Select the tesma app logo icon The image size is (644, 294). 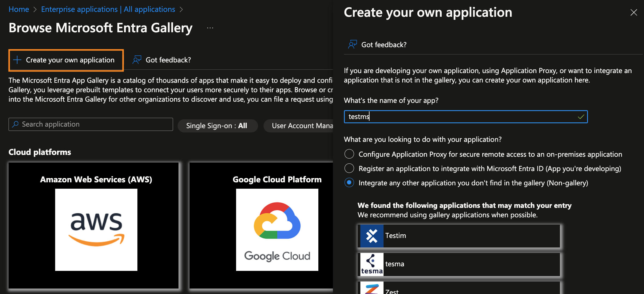click(x=372, y=264)
